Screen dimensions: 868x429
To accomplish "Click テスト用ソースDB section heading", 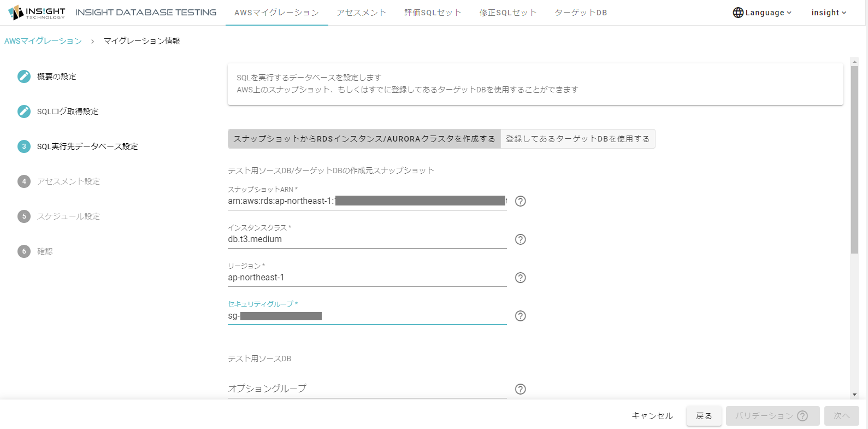I will tap(259, 359).
